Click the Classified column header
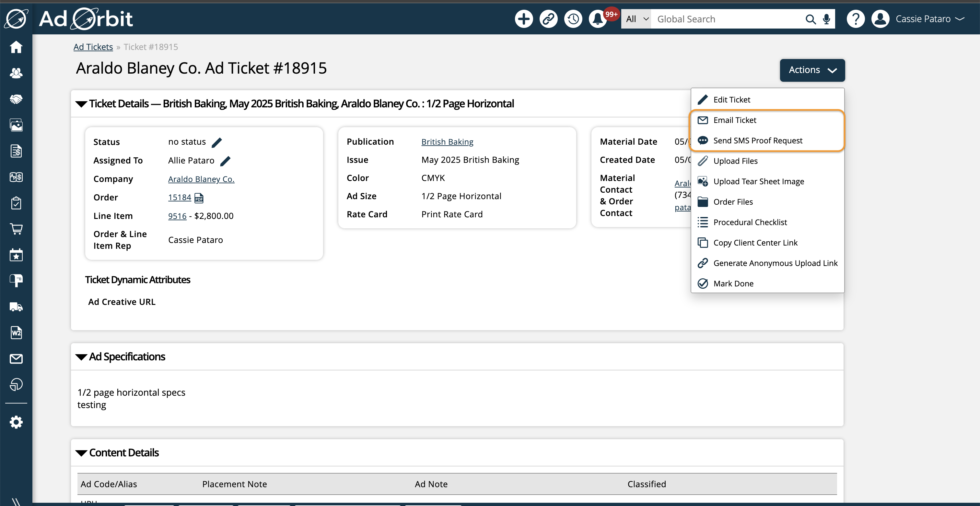The height and width of the screenshot is (506, 980). tap(647, 484)
